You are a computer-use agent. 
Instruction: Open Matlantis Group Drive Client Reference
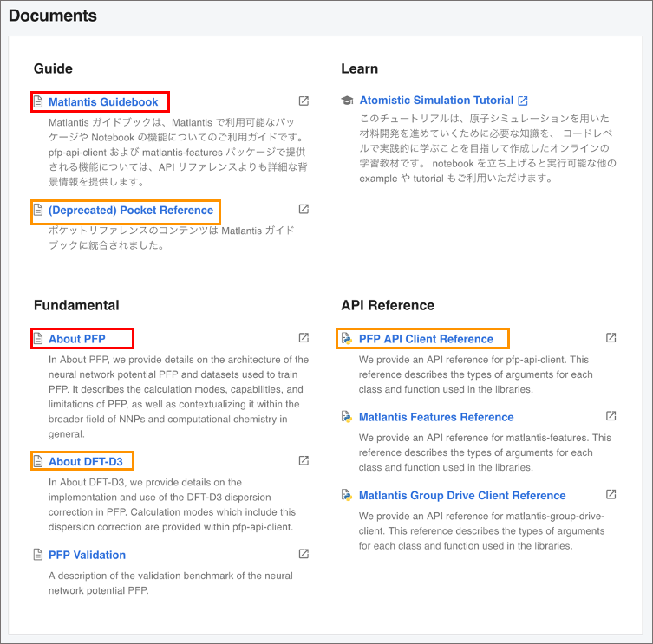pos(462,496)
